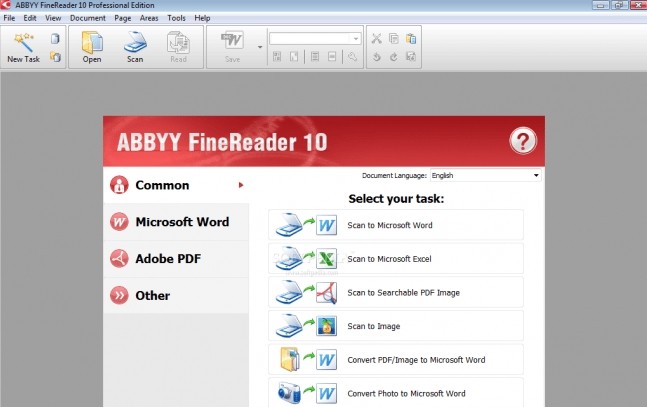Click the Scan to Searchable PDF Image icon
The height and width of the screenshot is (407, 647).
pos(308,292)
